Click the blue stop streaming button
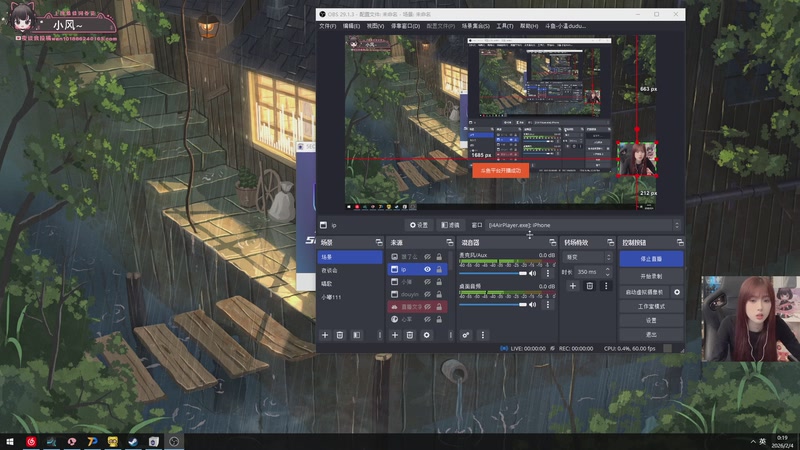This screenshot has width=800, height=450. point(651,259)
